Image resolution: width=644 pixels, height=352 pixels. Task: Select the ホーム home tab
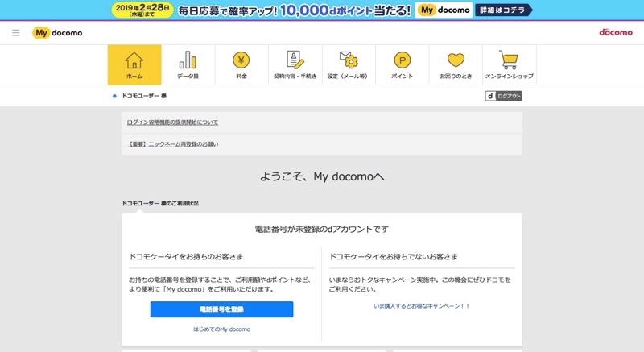click(x=134, y=65)
